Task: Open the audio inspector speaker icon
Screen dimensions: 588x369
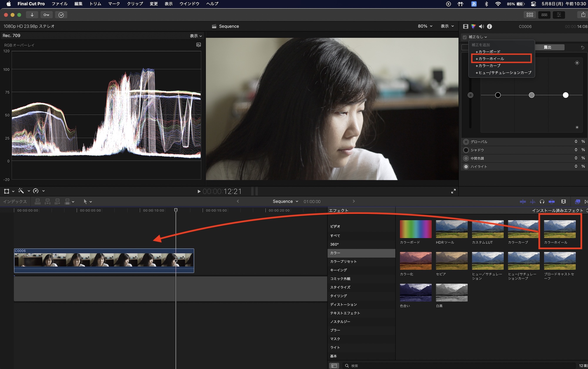Action: pos(481,26)
